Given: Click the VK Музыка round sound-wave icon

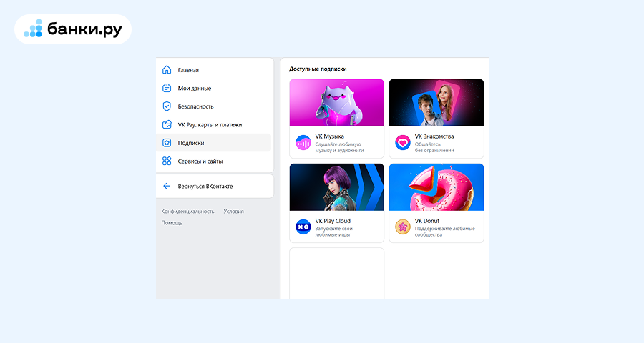Looking at the screenshot, I should tap(303, 143).
